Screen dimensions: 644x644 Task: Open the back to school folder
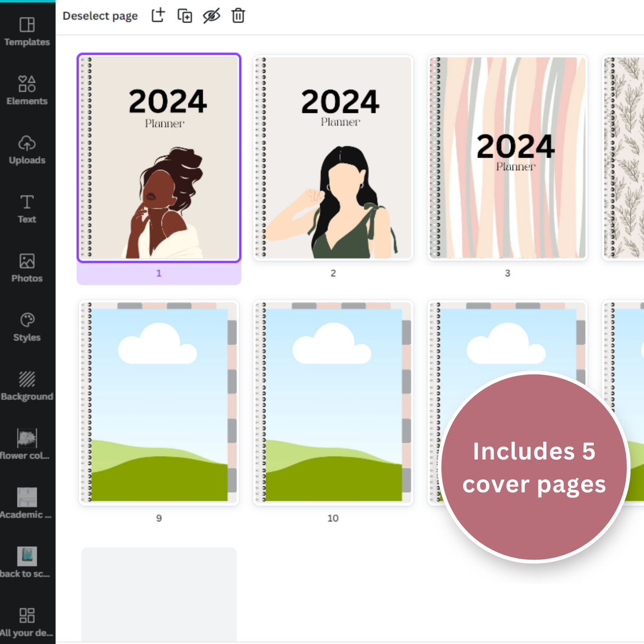coord(27,562)
